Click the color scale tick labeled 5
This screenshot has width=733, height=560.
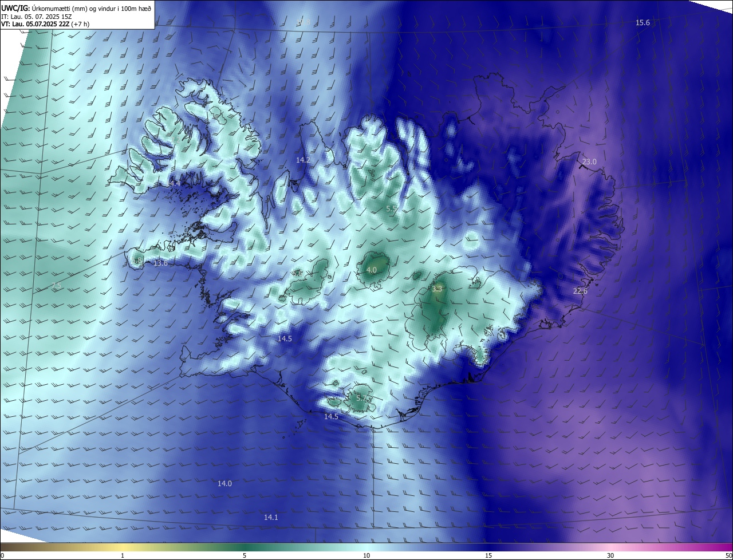[245, 555]
